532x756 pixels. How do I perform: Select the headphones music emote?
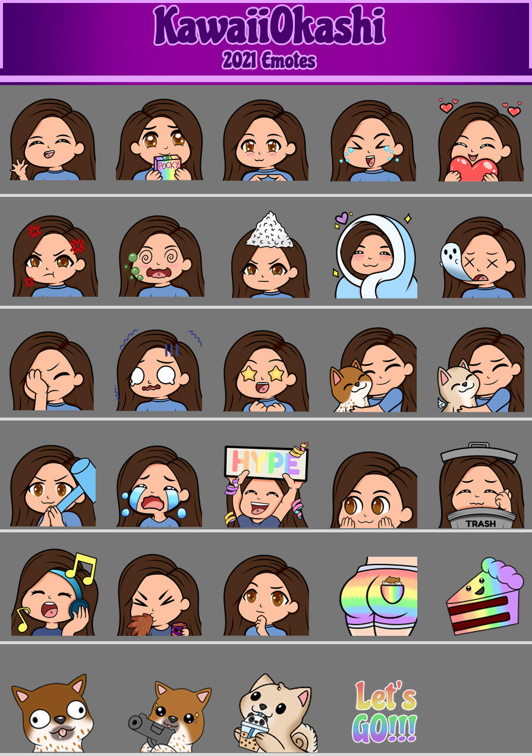pyautogui.click(x=53, y=595)
